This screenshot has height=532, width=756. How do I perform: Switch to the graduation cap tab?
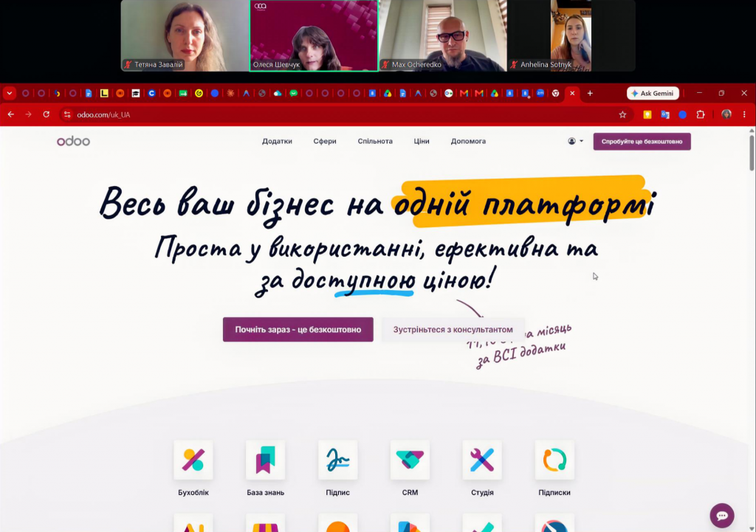[x=136, y=94]
